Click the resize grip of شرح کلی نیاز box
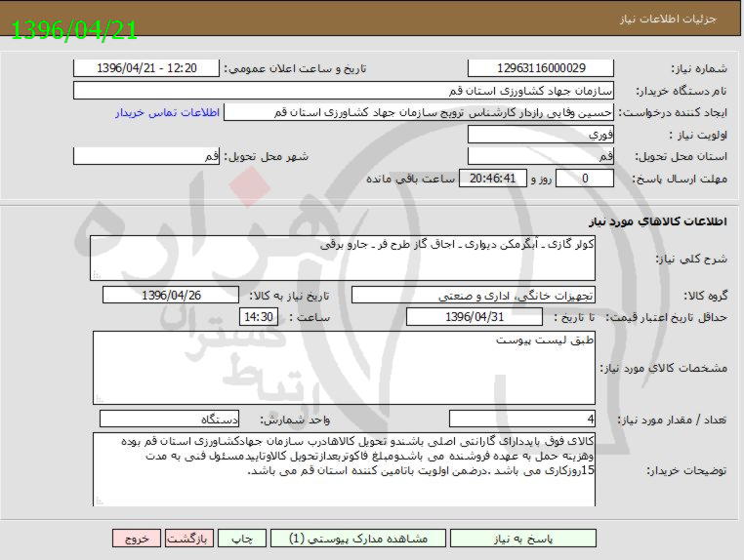Screen dimensions: 744x560 click(96, 275)
